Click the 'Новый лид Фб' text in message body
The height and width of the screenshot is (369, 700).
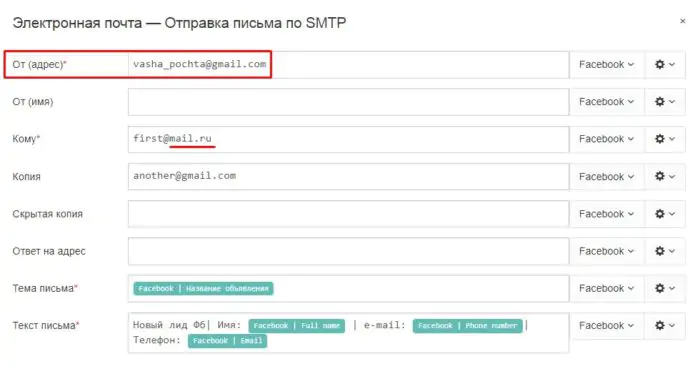(x=169, y=325)
